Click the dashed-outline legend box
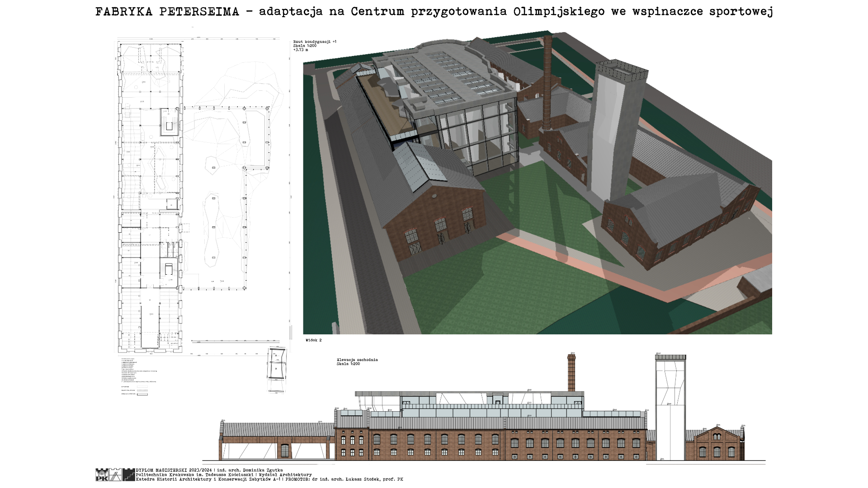The width and height of the screenshot is (868, 488). pos(142,387)
